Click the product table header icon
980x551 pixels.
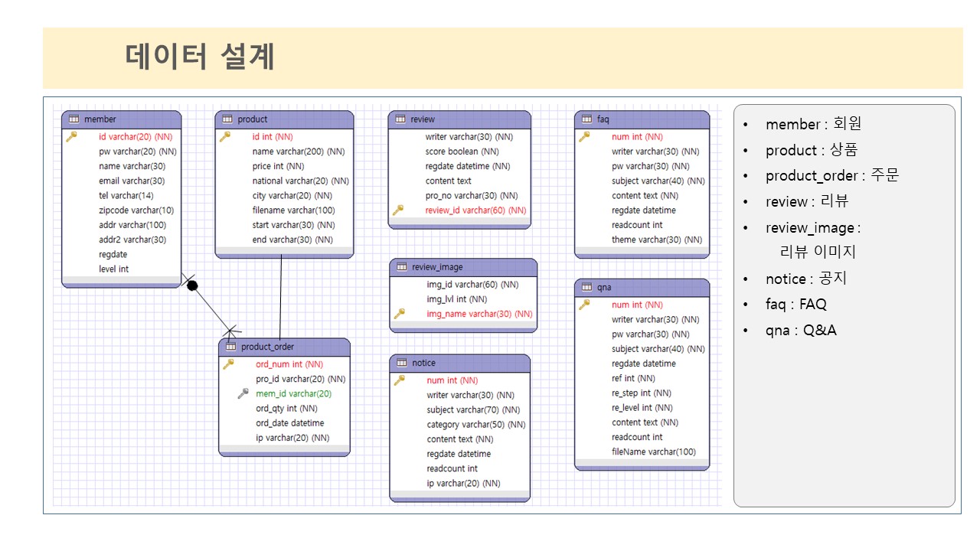tap(227, 119)
